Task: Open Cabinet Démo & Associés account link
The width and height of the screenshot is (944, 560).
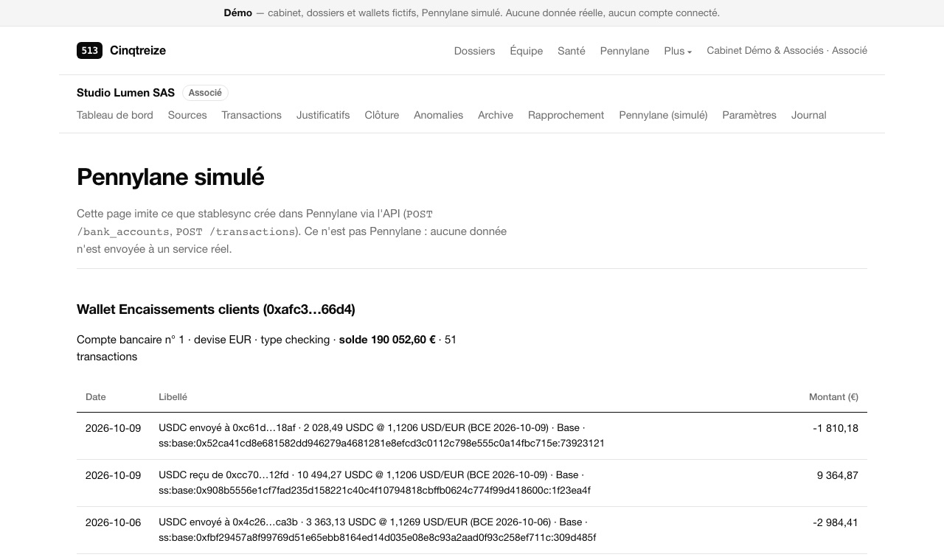Action: click(787, 51)
